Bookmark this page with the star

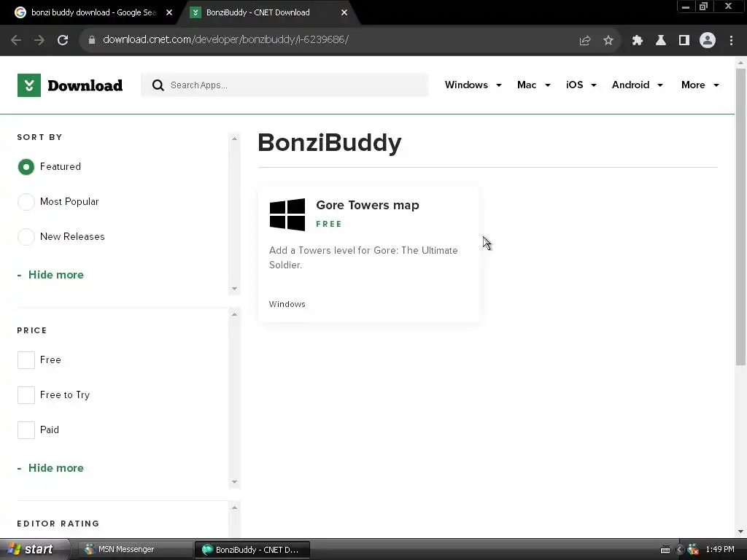point(608,41)
